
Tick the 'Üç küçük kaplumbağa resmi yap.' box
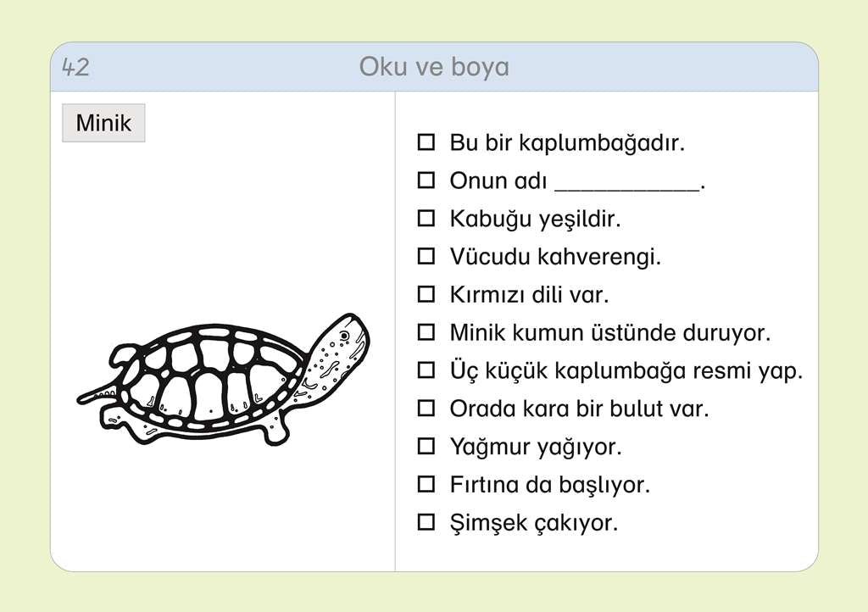pos(426,370)
